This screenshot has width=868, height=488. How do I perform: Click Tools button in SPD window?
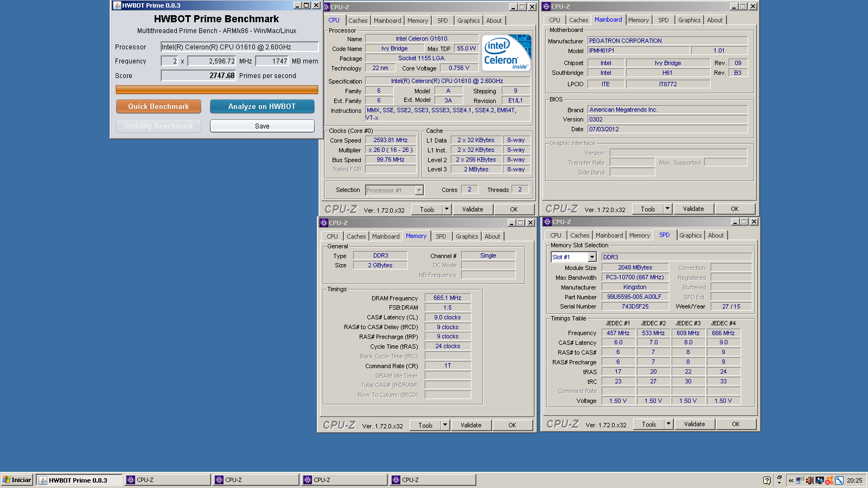tap(649, 424)
